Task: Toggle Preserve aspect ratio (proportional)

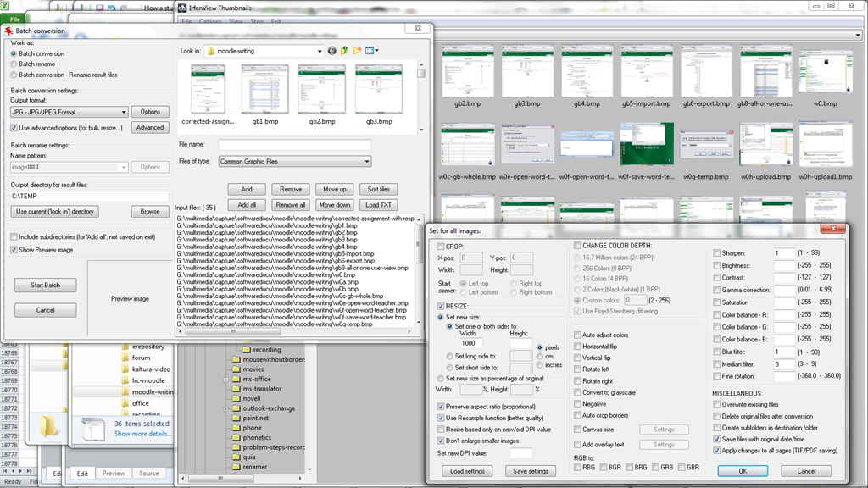Action: tap(441, 406)
